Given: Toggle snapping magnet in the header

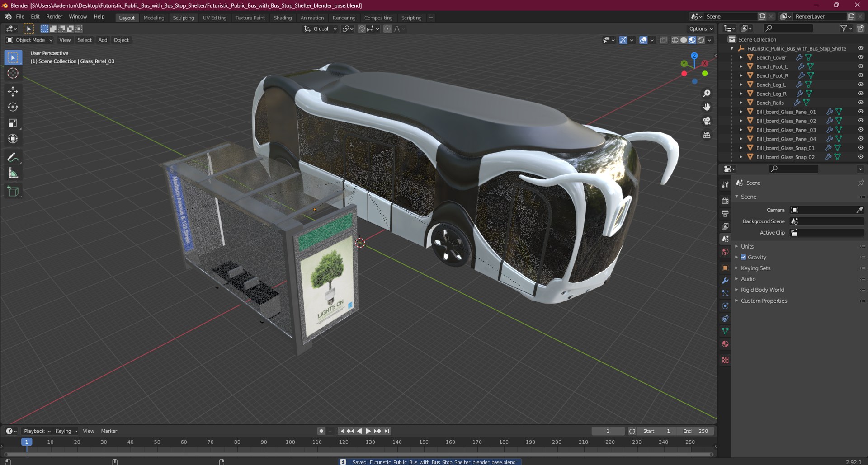Looking at the screenshot, I should pyautogui.click(x=361, y=29).
